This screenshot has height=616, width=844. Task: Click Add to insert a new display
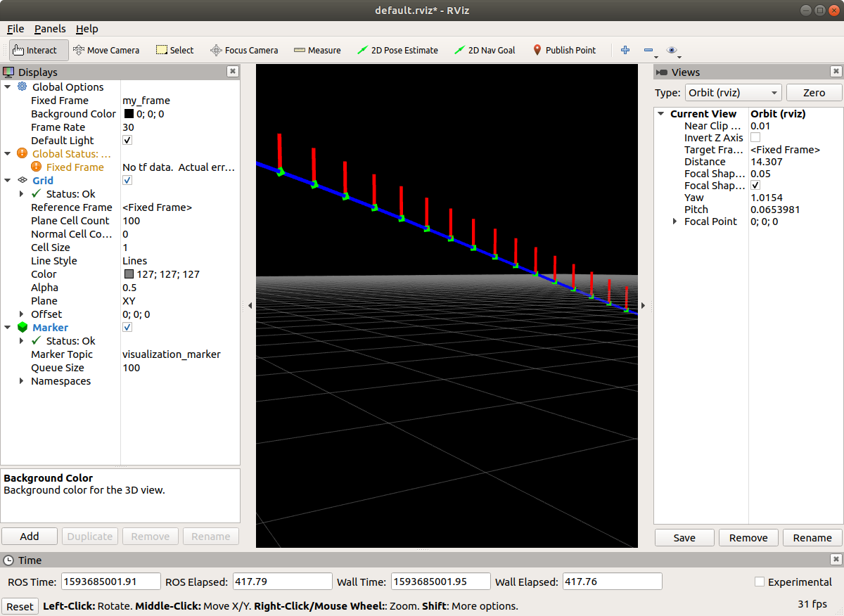[x=29, y=536]
